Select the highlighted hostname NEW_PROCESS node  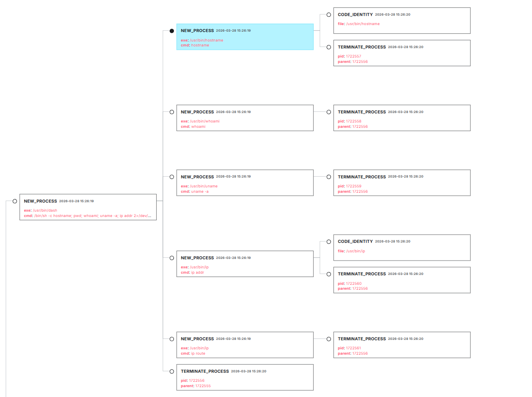pyautogui.click(x=245, y=37)
